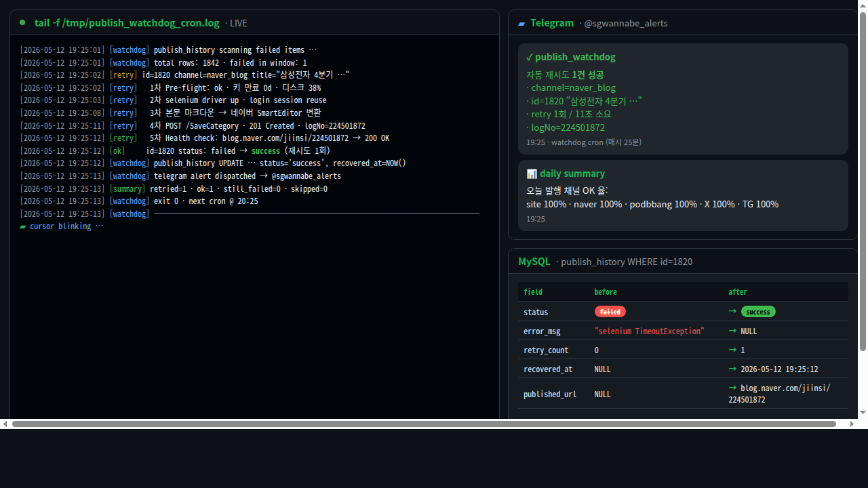Select the 'publish_history WHERE id=1820' query text
This screenshot has width=868, height=488.
tap(627, 262)
